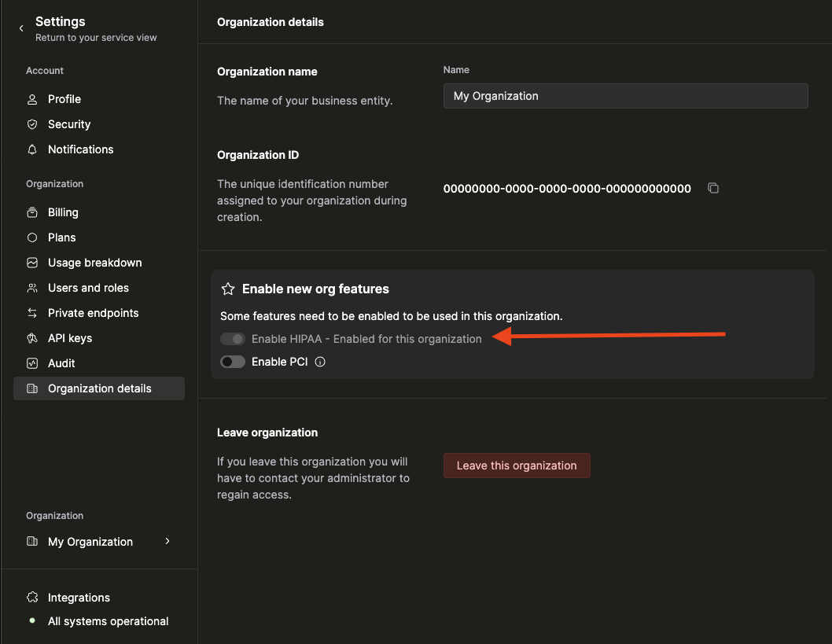832x644 pixels.
Task: Open the Audit section
Action: [61, 363]
